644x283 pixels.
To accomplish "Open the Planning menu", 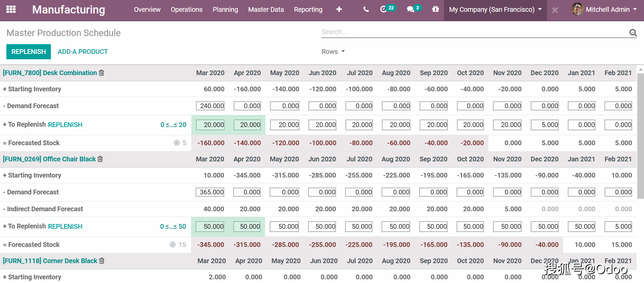I will tap(225, 9).
